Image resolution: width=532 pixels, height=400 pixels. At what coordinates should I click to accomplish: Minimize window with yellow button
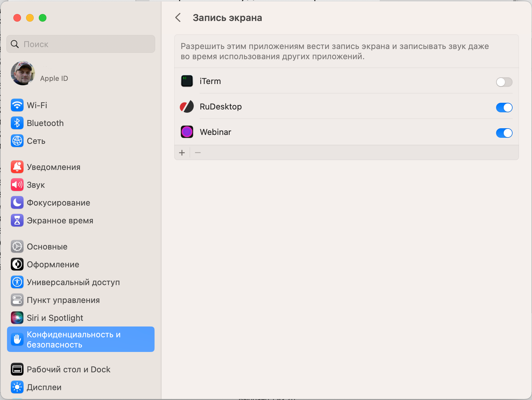[x=30, y=18]
